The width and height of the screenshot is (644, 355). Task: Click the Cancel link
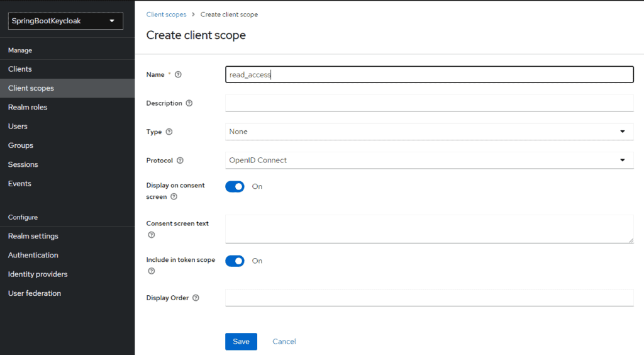pos(284,341)
